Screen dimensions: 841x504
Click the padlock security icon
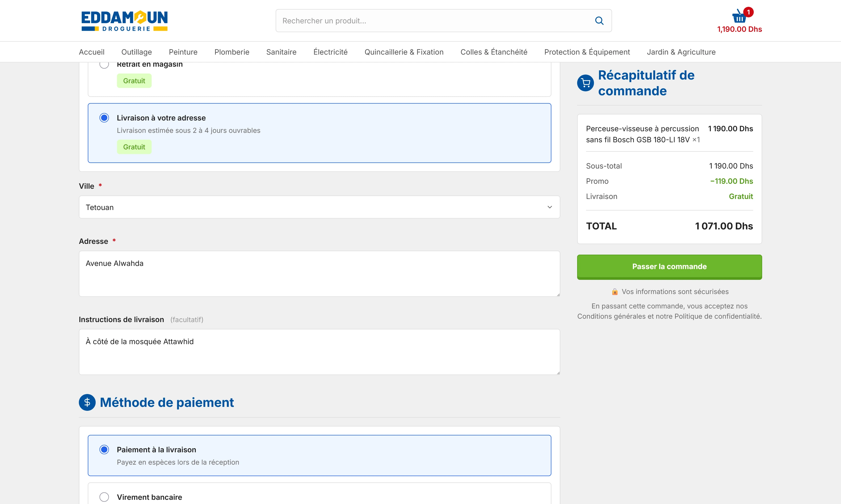pyautogui.click(x=615, y=292)
